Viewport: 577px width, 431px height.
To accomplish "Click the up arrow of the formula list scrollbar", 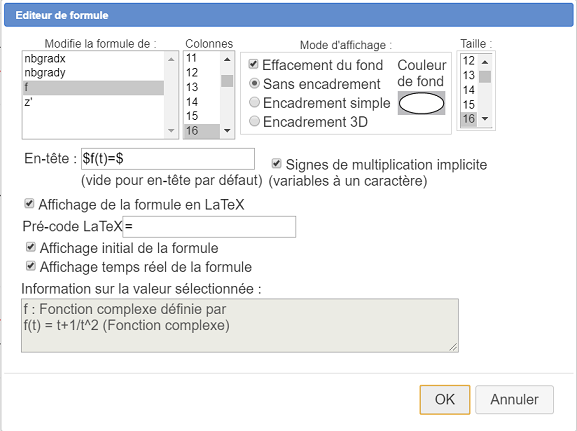I will tap(171, 59).
